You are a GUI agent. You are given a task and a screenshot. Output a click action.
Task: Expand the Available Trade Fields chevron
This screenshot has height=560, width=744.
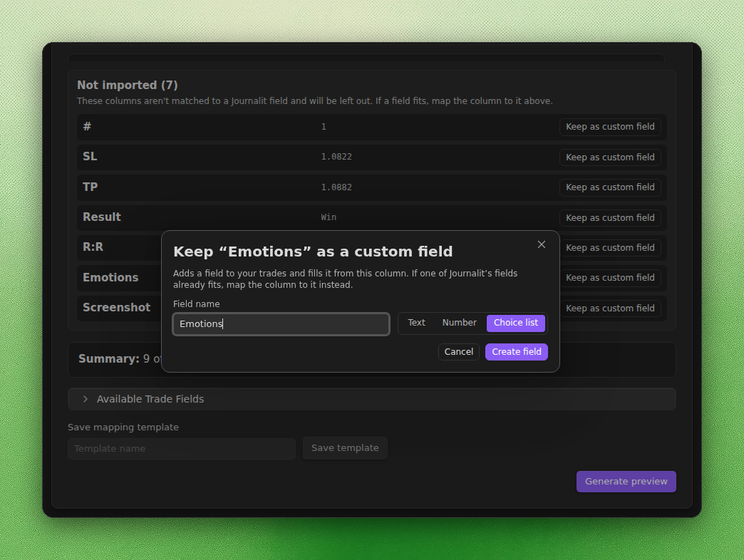point(86,399)
